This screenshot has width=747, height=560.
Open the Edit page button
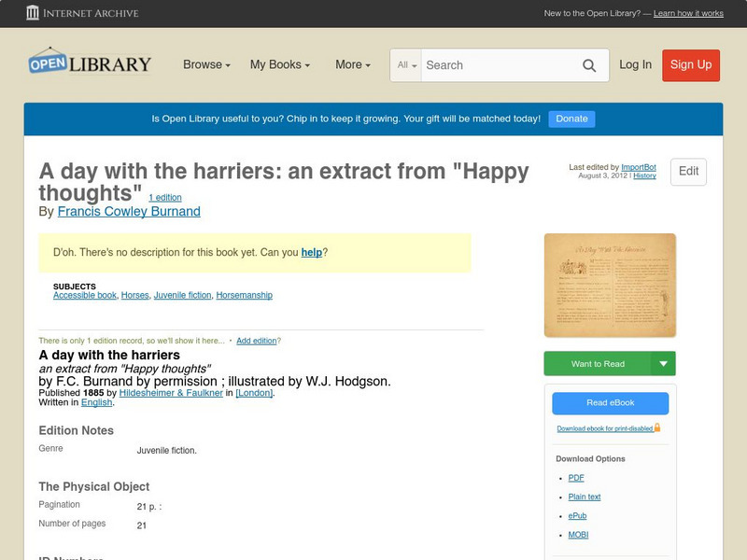(x=687, y=172)
